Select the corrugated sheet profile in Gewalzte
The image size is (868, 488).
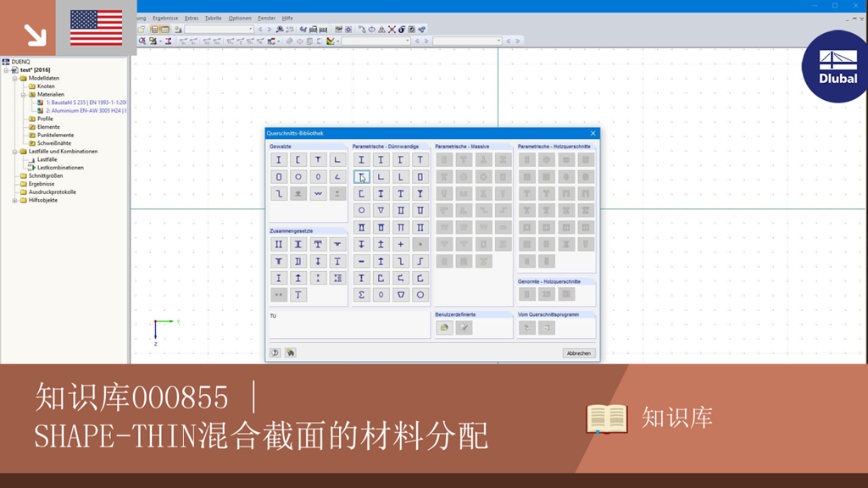point(318,194)
